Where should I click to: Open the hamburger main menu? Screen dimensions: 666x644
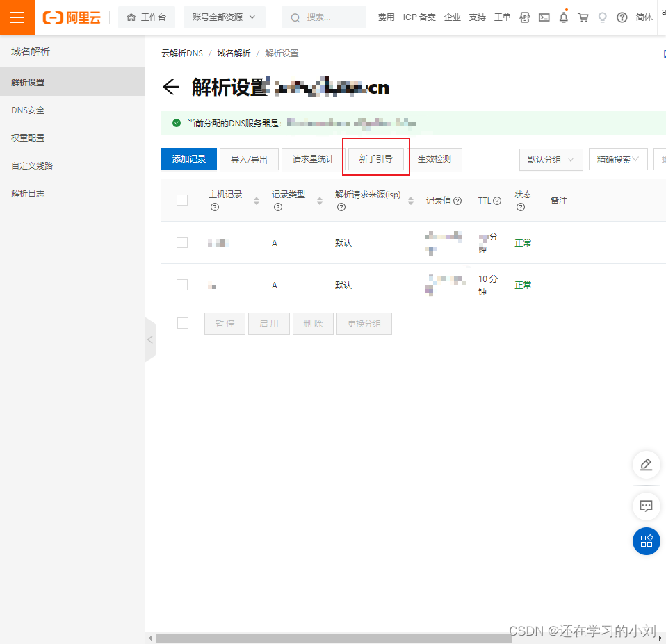tap(17, 17)
